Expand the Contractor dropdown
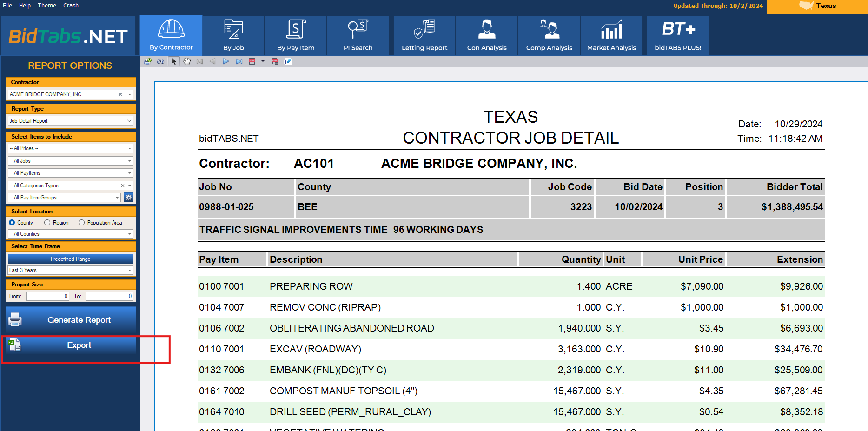The image size is (868, 431). click(130, 94)
